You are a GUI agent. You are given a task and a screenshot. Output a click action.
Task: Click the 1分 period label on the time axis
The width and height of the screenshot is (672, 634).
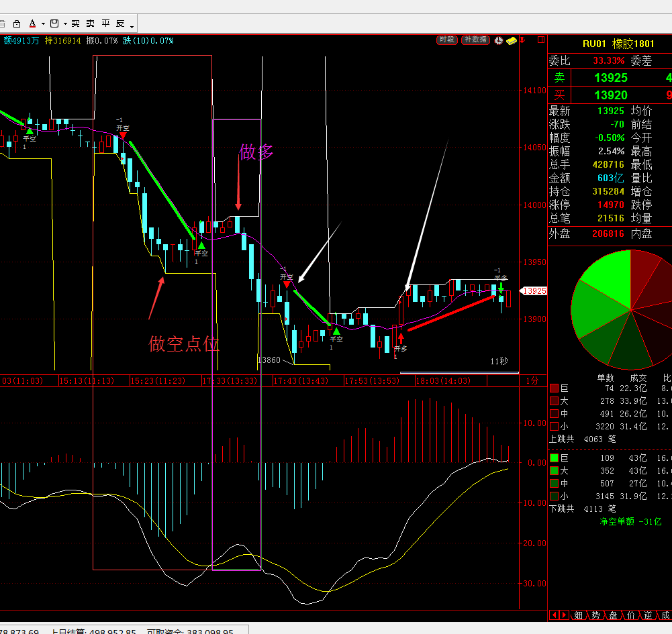pos(532,381)
